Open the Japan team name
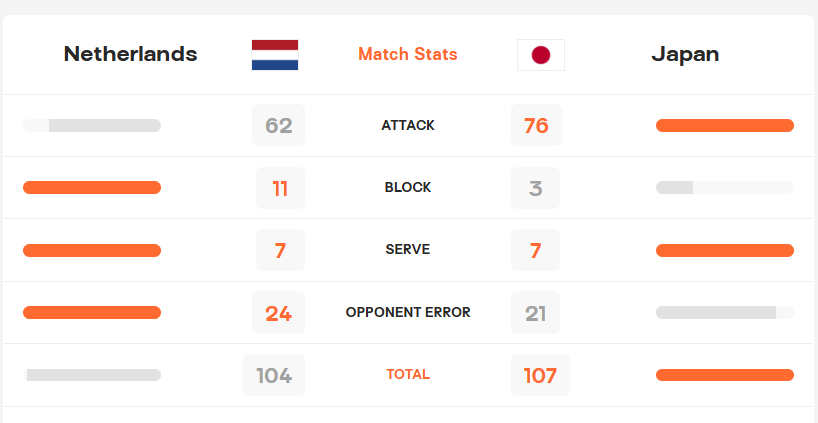The image size is (818, 423). click(x=685, y=54)
